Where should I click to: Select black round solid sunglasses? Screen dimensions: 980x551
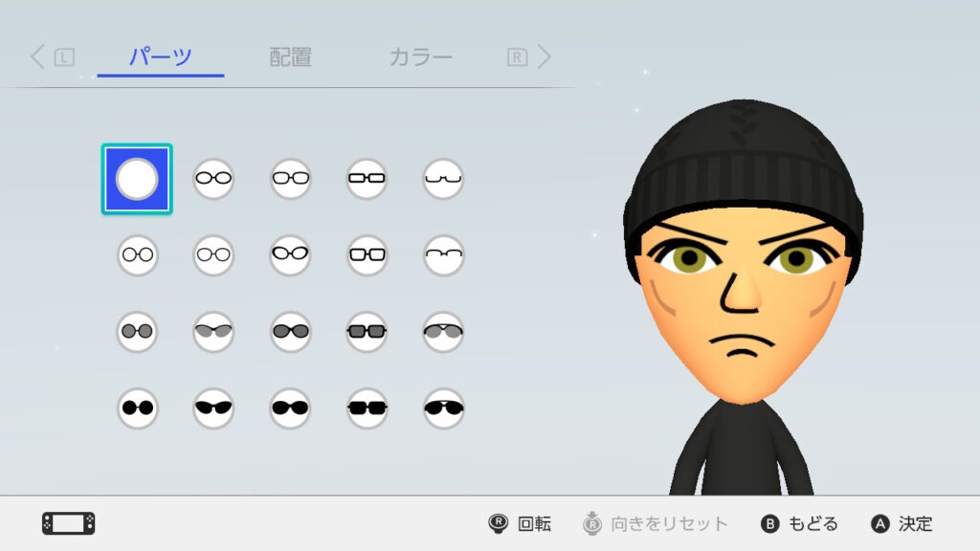137,408
